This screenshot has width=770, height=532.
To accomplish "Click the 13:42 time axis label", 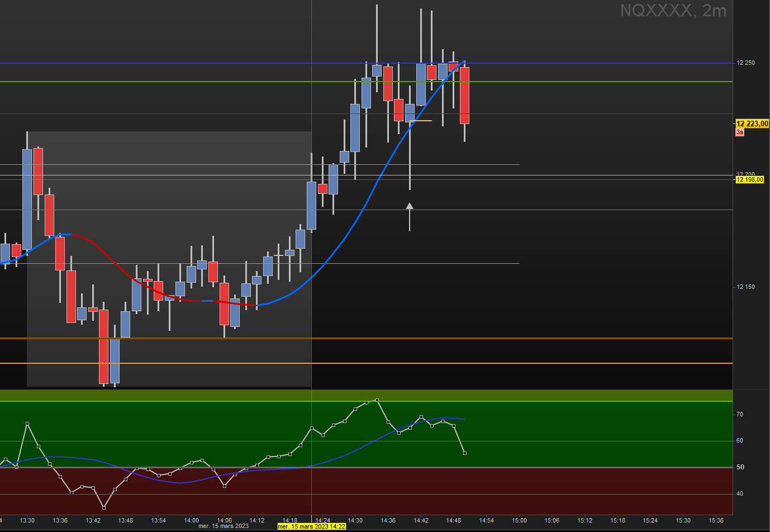I will pyautogui.click(x=93, y=520).
